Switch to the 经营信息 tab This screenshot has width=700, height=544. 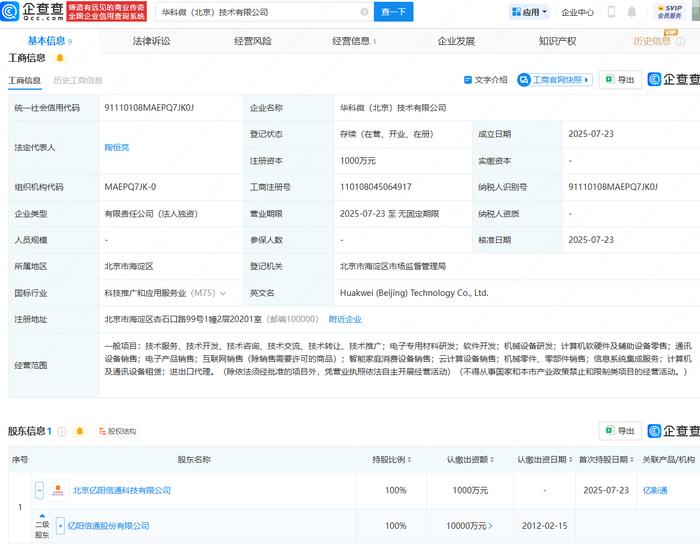pos(354,41)
